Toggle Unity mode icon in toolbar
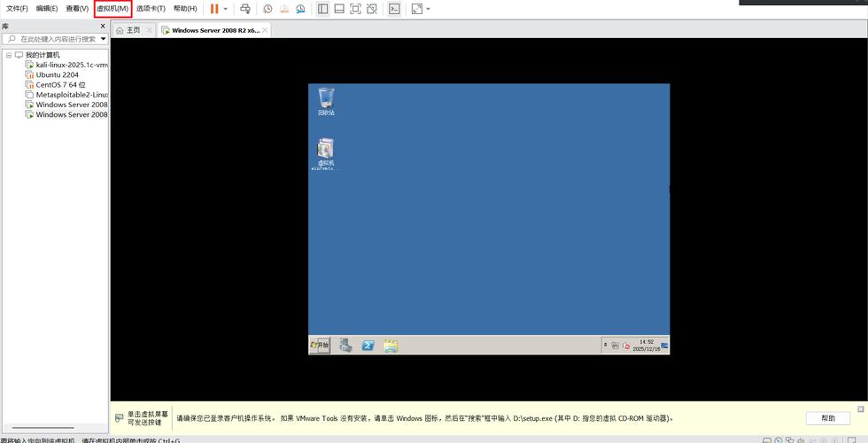The height and width of the screenshot is (443, 868). point(372,9)
